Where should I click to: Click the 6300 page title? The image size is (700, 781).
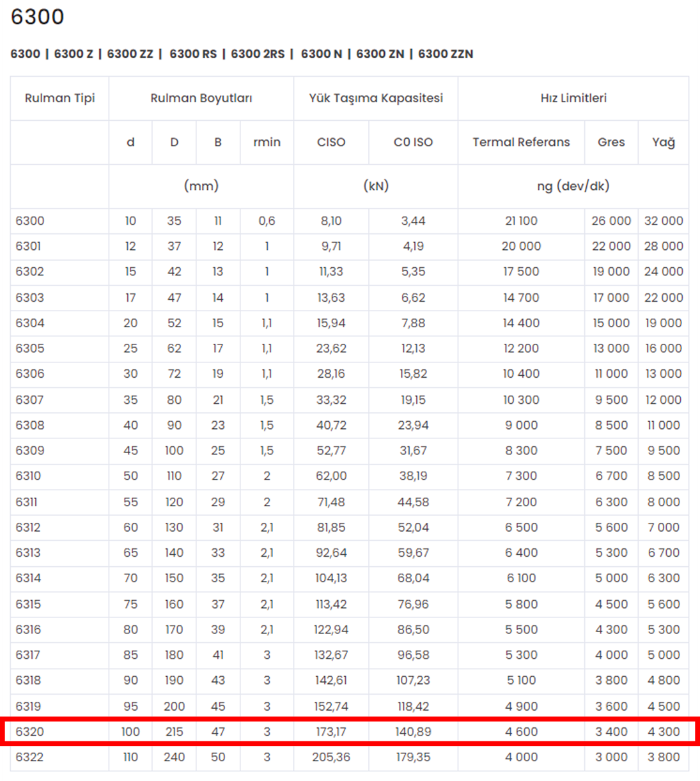37,17
